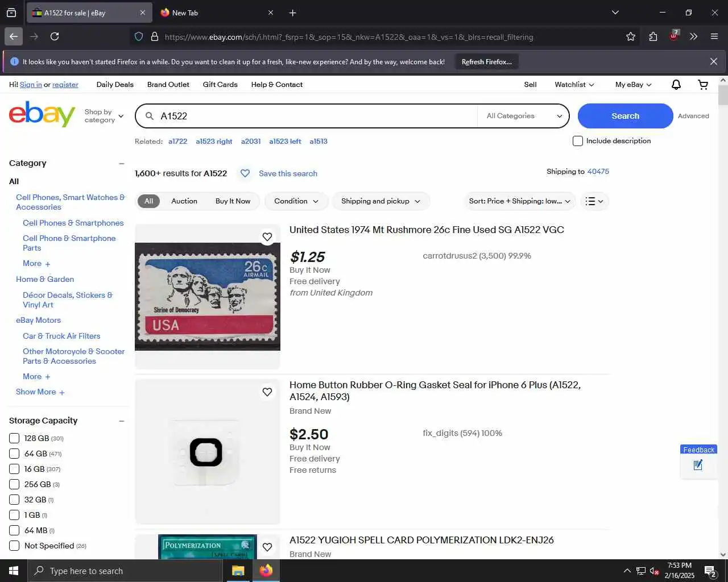This screenshot has height=582, width=728.
Task: Open Advanced search link
Action: [693, 116]
